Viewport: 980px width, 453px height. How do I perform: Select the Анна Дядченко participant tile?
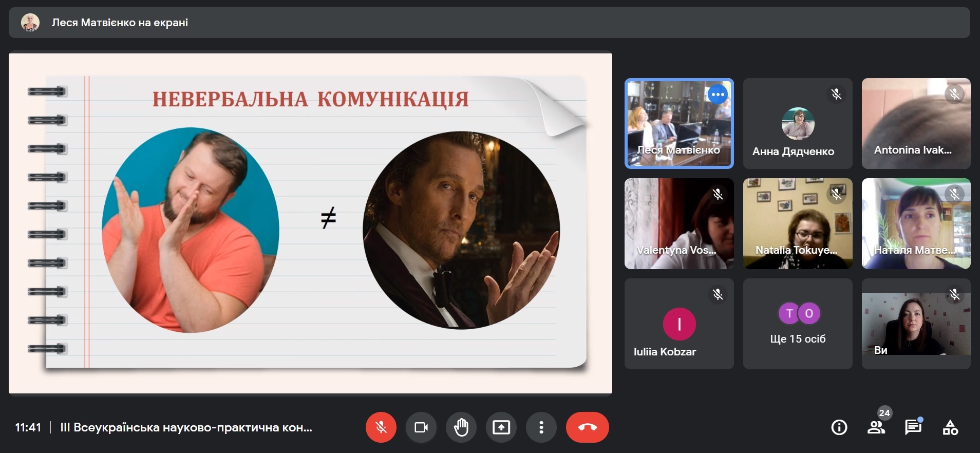point(798,123)
